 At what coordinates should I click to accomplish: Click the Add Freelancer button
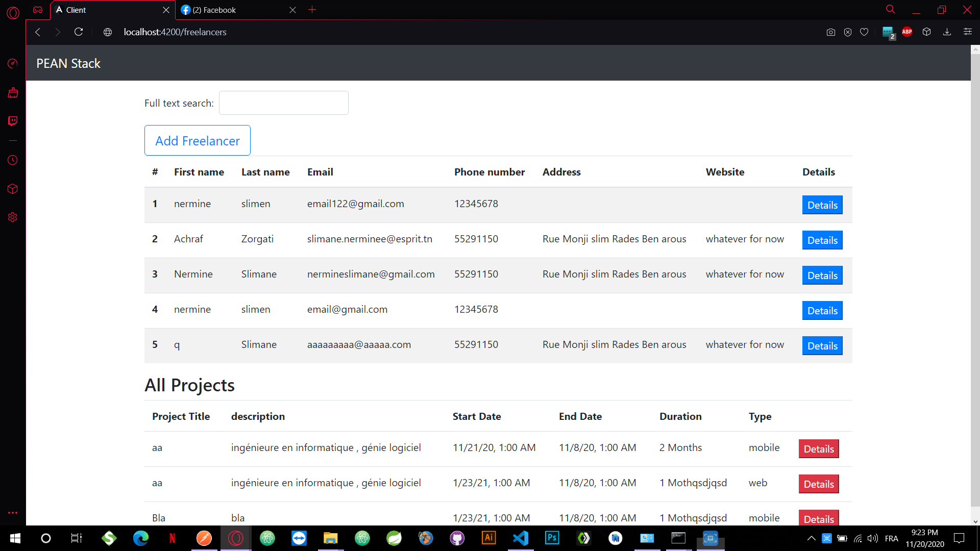pyautogui.click(x=198, y=140)
